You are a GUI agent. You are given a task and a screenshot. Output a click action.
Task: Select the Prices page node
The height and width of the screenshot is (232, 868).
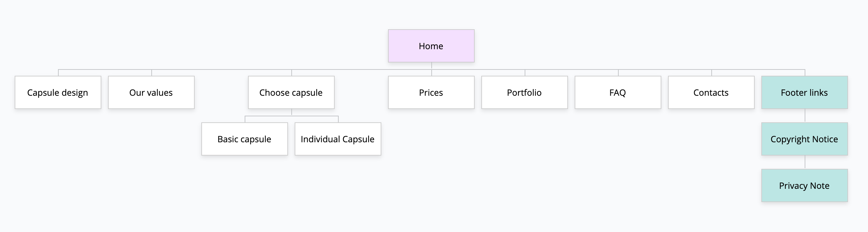pyautogui.click(x=431, y=92)
